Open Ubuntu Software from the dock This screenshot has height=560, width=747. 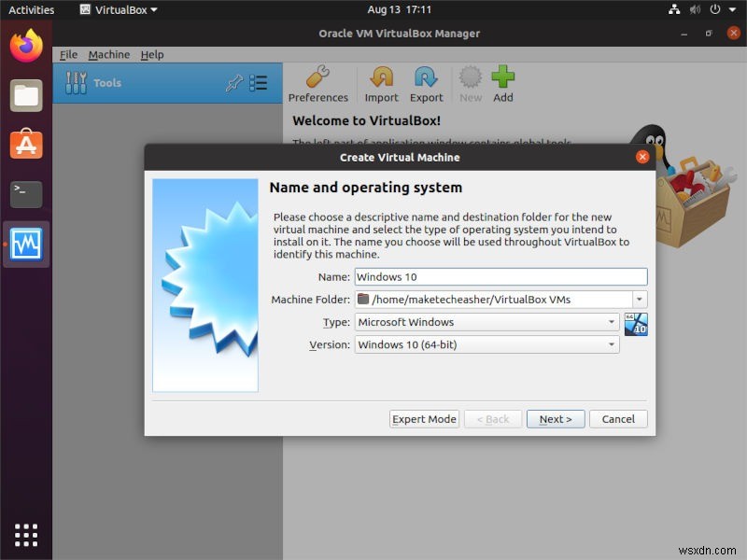pyautogui.click(x=25, y=143)
